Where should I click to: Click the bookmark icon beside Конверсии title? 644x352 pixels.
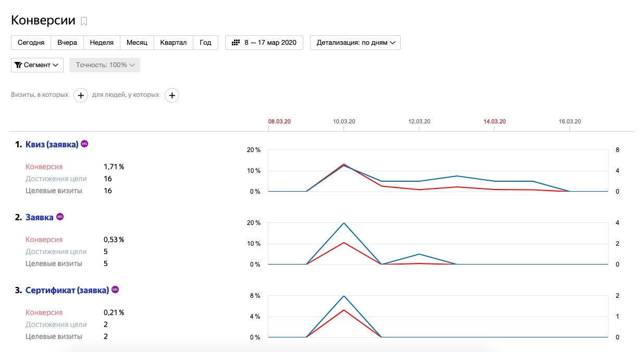click(x=84, y=21)
